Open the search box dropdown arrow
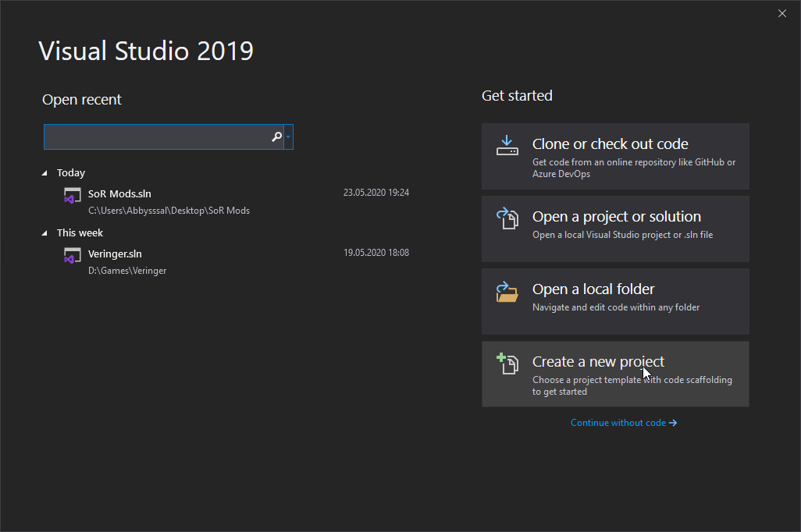Viewport: 801px width, 532px height. tap(289, 137)
